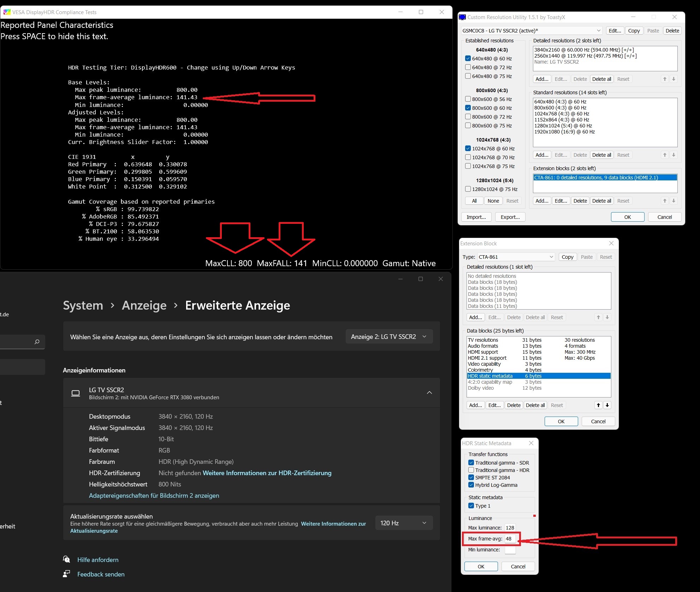The width and height of the screenshot is (700, 592).
Task: Enable 640x480 @ 72 Hz resolution
Action: [468, 67]
